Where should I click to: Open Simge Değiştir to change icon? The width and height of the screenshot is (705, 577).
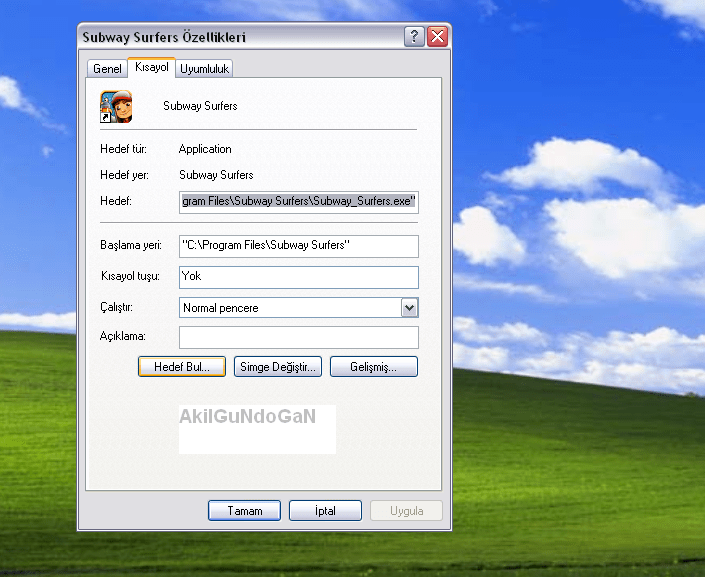coord(277,367)
